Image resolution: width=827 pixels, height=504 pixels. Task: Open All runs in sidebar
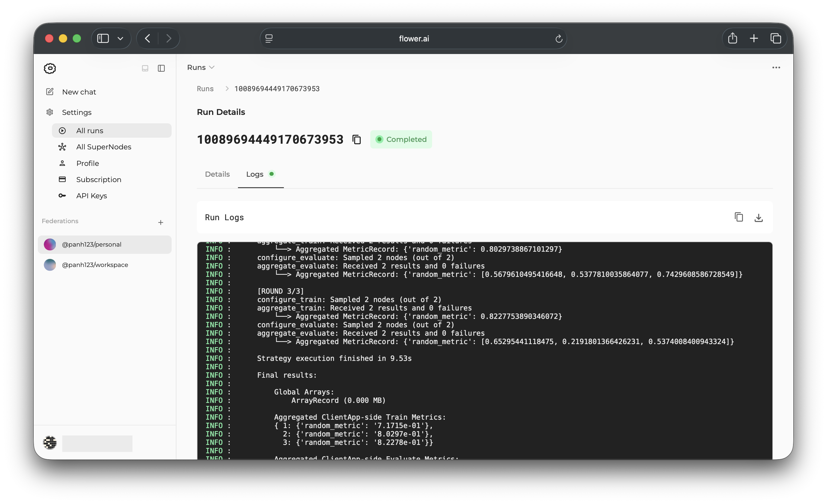pos(111,130)
